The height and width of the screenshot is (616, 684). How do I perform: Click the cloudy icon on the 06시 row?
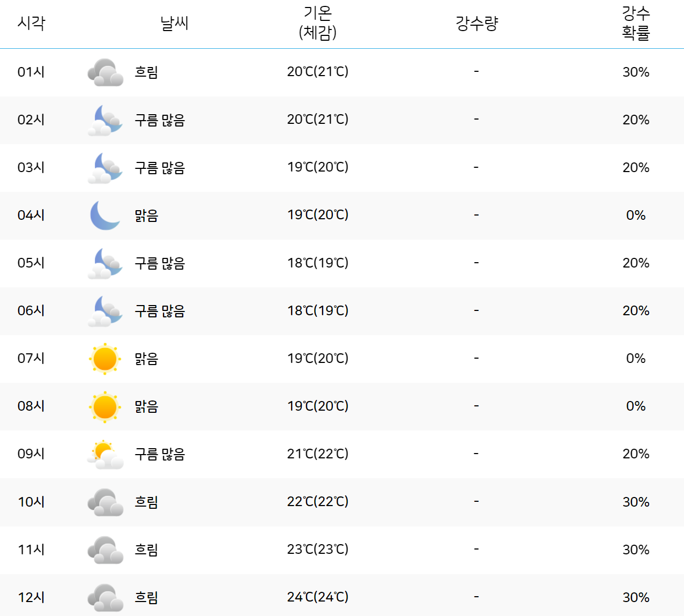(x=106, y=311)
